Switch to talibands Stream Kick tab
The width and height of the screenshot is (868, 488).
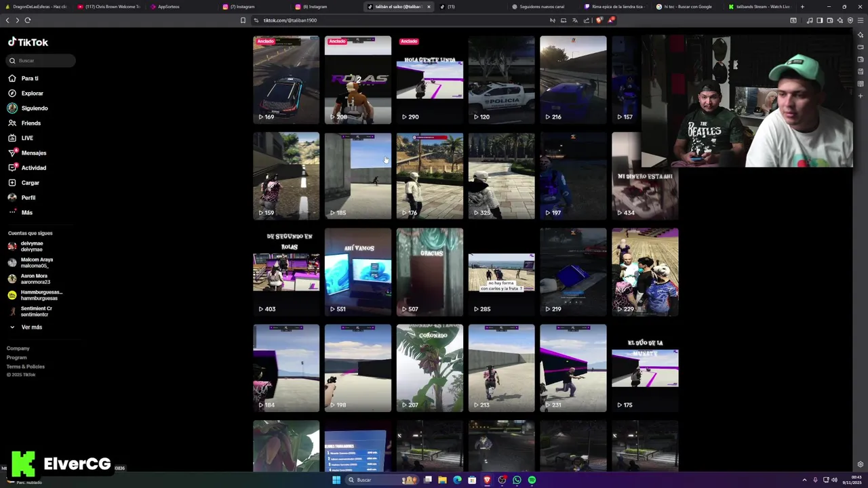pyautogui.click(x=759, y=7)
